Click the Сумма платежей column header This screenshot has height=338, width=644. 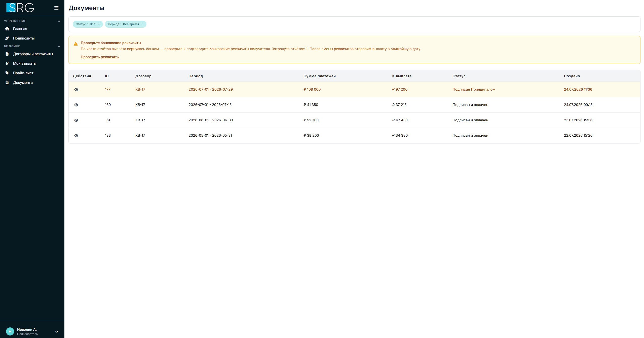point(319,76)
